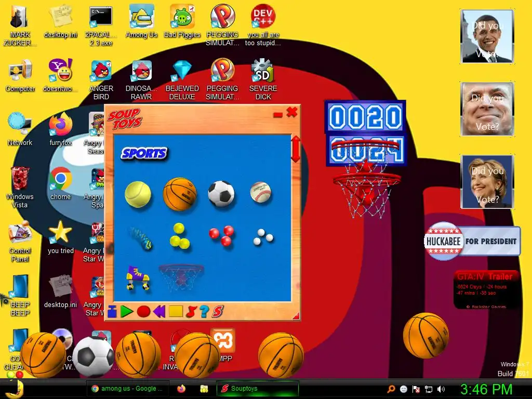Click the Firefox icon on the taskbar

click(x=181, y=389)
